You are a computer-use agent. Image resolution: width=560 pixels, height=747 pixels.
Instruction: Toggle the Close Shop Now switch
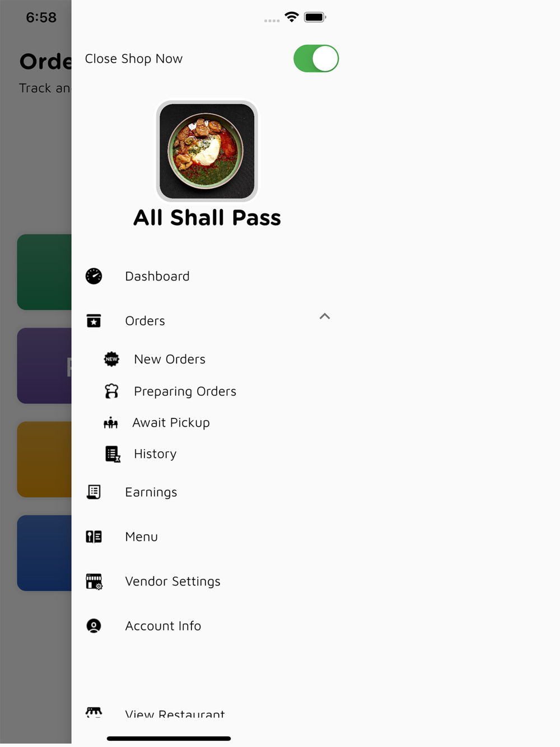(x=316, y=59)
